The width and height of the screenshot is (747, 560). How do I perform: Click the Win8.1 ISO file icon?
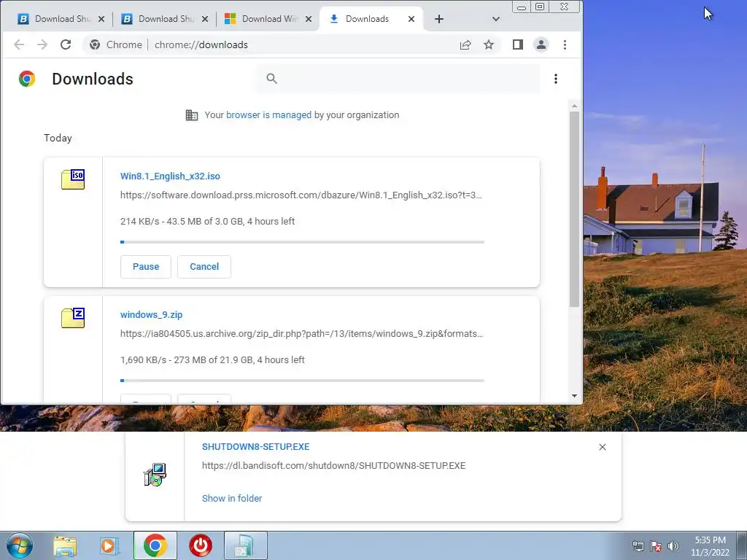click(x=74, y=179)
